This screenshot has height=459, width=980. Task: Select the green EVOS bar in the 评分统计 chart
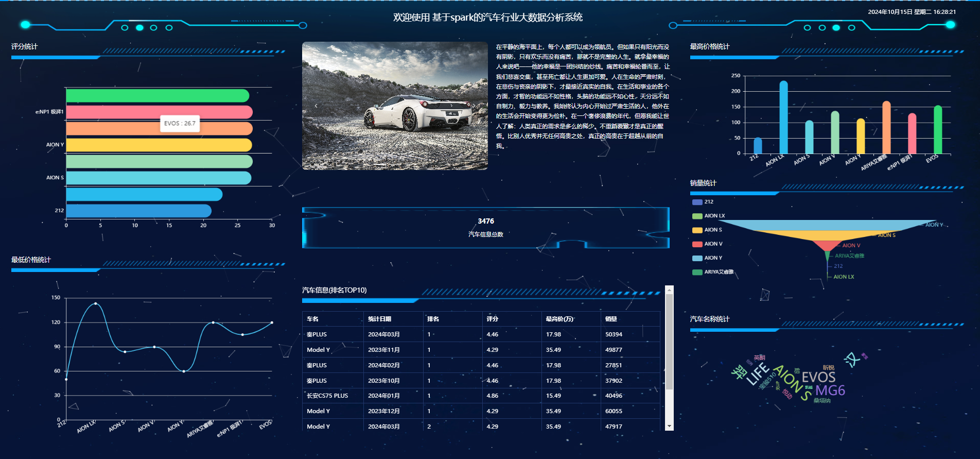coord(157,96)
